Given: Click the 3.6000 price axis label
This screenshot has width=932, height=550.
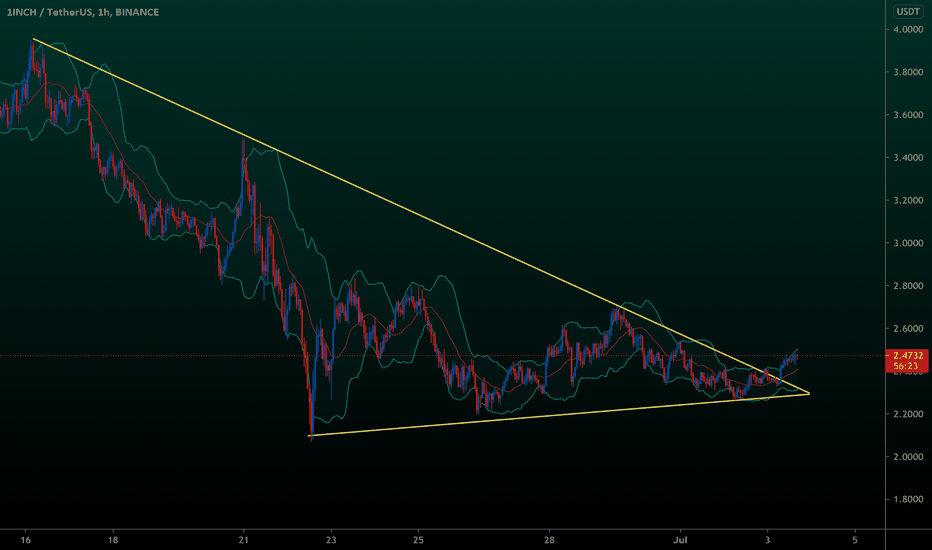Looking at the screenshot, I should point(908,115).
